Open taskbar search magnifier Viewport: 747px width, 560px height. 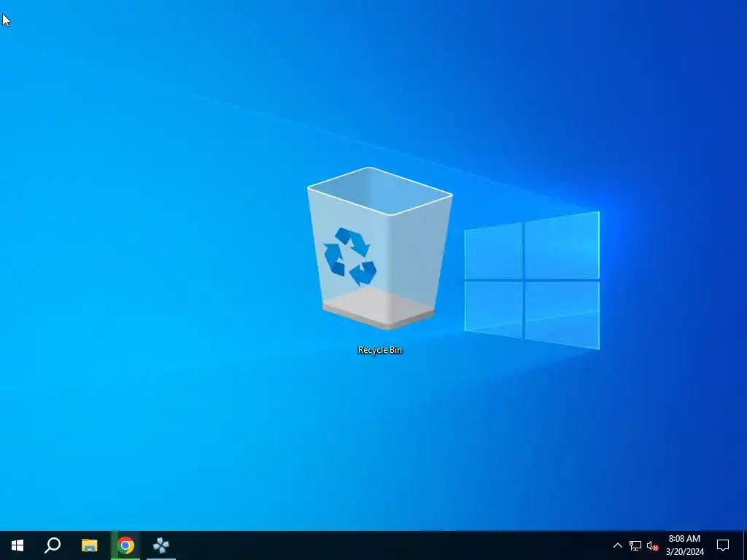pos(53,545)
